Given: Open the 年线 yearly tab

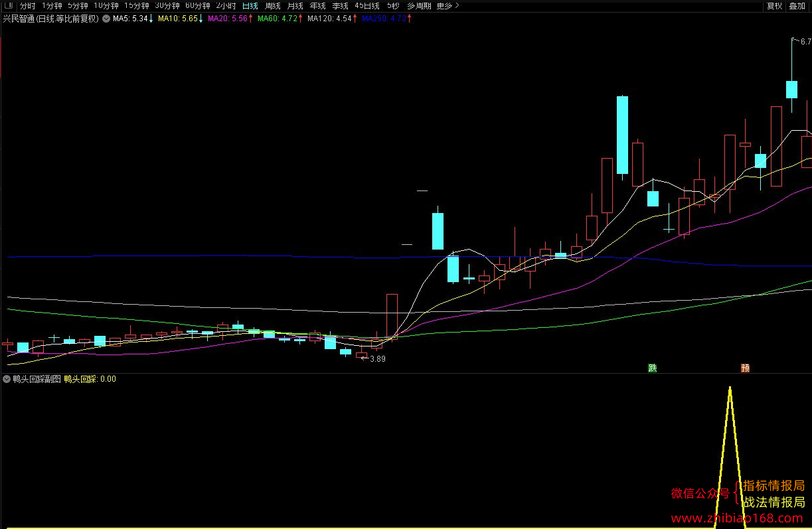Looking at the screenshot, I should pos(318,6).
